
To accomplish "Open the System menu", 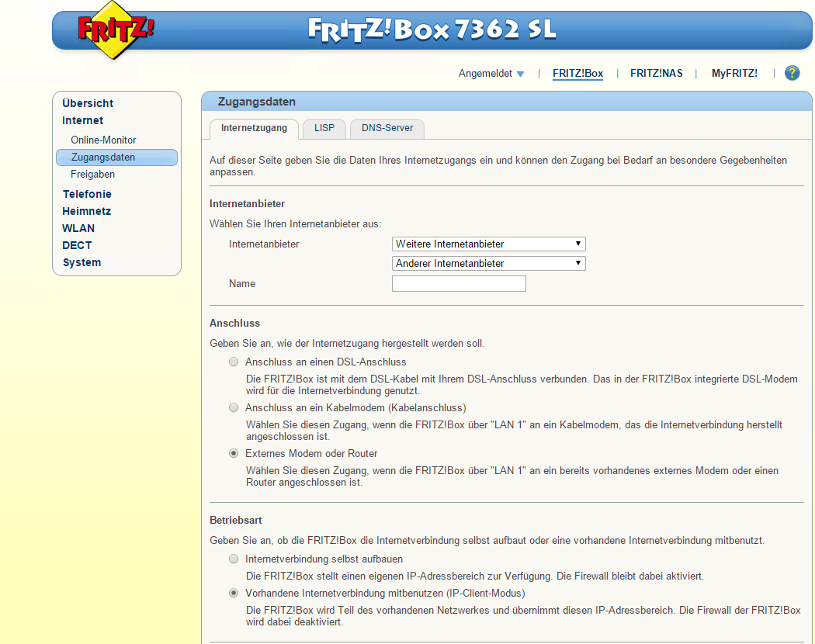I will pos(81,262).
